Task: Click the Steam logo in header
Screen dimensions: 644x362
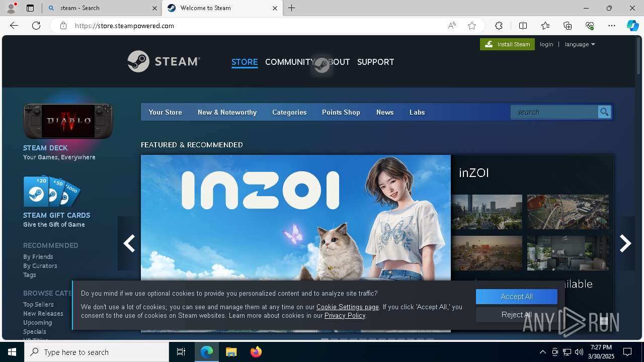Action: point(164,61)
